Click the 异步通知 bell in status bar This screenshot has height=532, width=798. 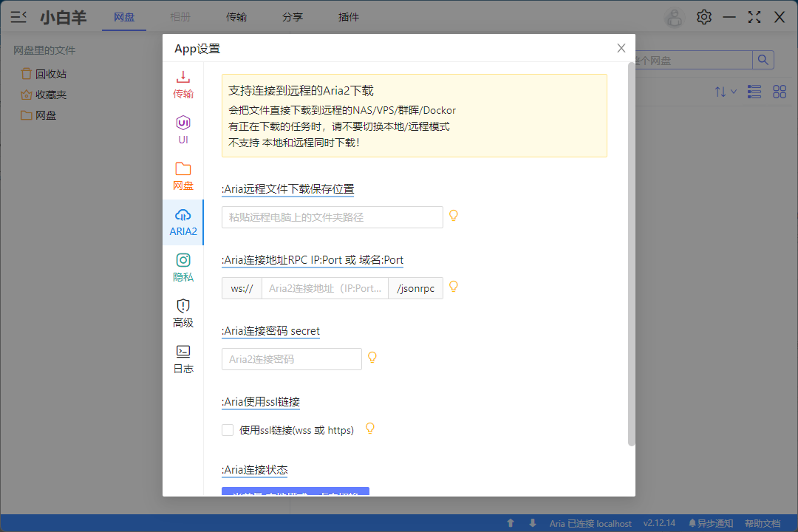tap(709, 523)
